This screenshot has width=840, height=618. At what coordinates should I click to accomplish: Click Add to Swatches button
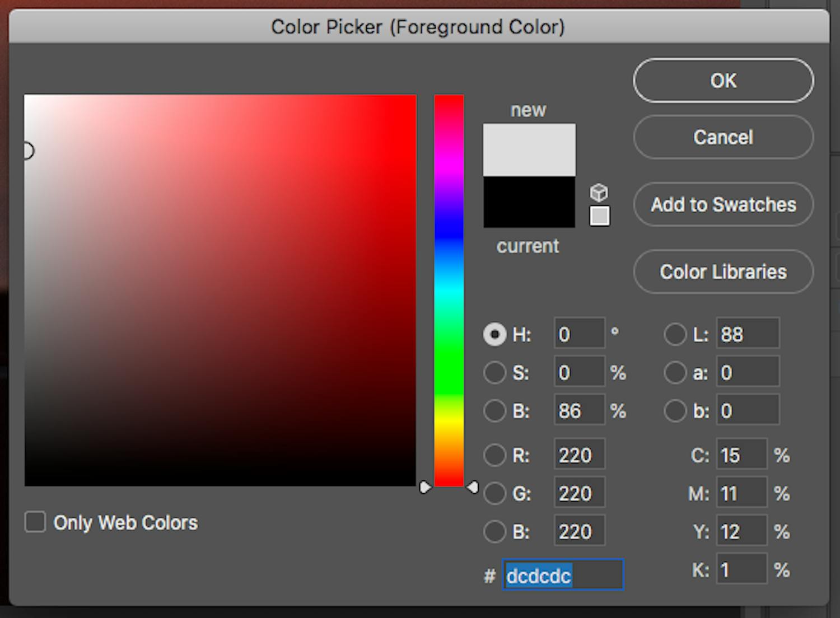tap(723, 204)
